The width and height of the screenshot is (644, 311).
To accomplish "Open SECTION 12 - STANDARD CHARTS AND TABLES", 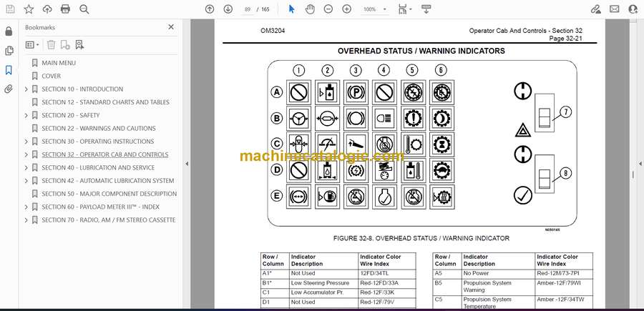I will 106,102.
